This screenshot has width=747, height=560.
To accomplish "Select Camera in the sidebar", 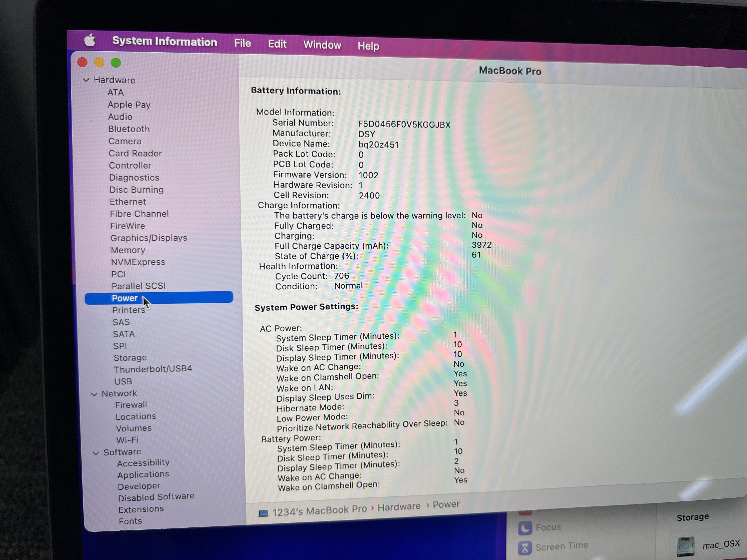I will [125, 141].
